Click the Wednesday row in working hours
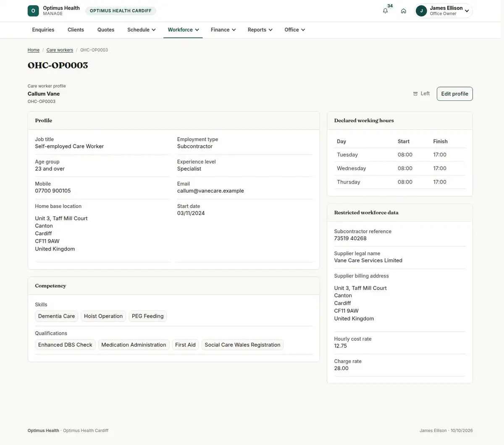 coord(400,168)
